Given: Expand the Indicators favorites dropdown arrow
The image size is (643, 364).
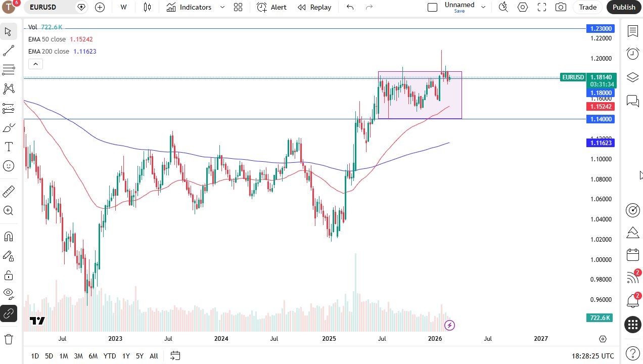Looking at the screenshot, I should (222, 7).
